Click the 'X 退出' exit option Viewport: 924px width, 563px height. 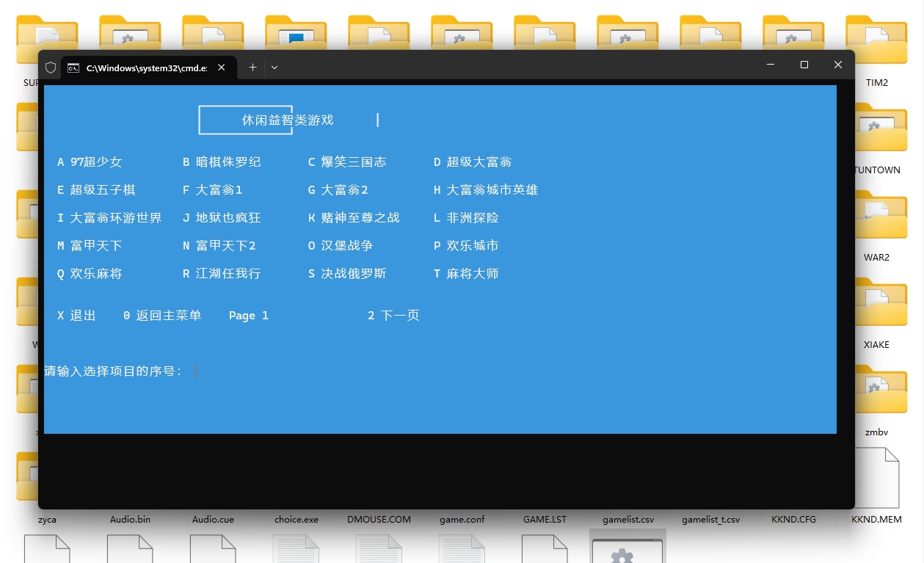coord(76,316)
